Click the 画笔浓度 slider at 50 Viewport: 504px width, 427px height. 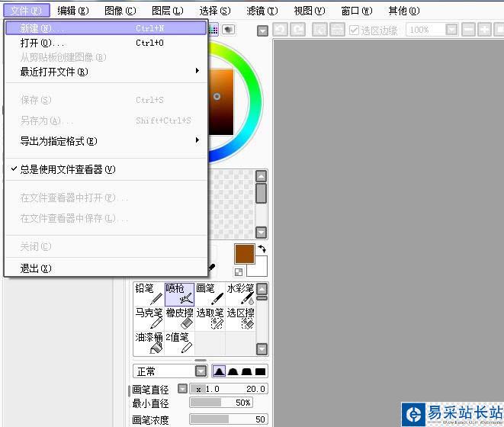(x=229, y=419)
